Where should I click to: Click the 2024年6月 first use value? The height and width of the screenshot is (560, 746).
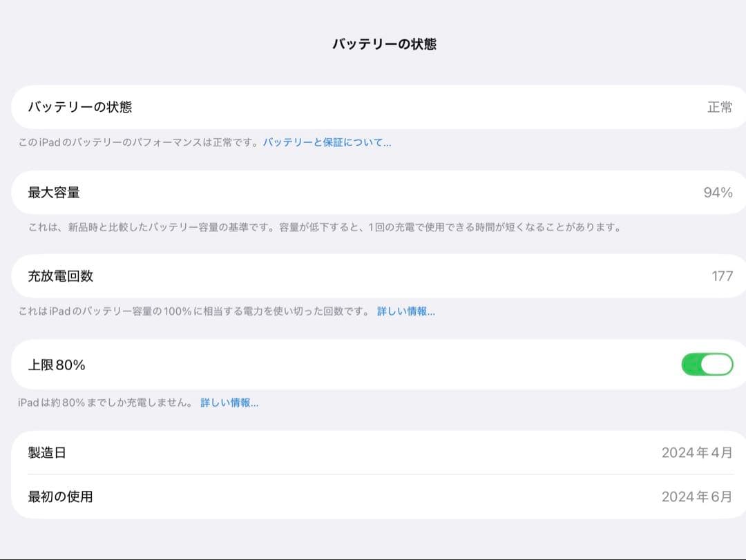click(x=696, y=496)
